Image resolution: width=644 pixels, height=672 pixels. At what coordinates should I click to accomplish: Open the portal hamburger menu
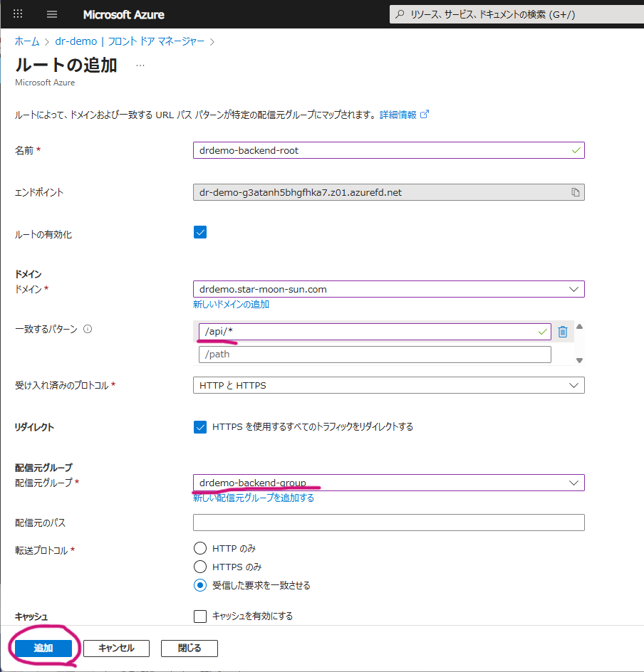52,14
